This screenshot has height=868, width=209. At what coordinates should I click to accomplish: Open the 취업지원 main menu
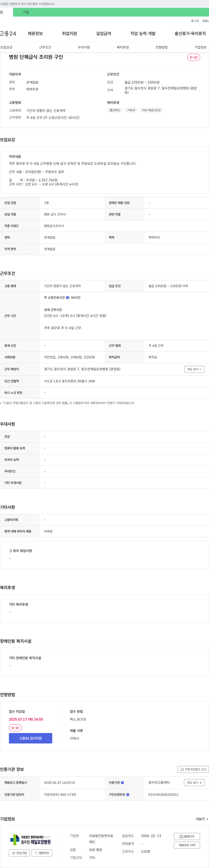click(69, 33)
